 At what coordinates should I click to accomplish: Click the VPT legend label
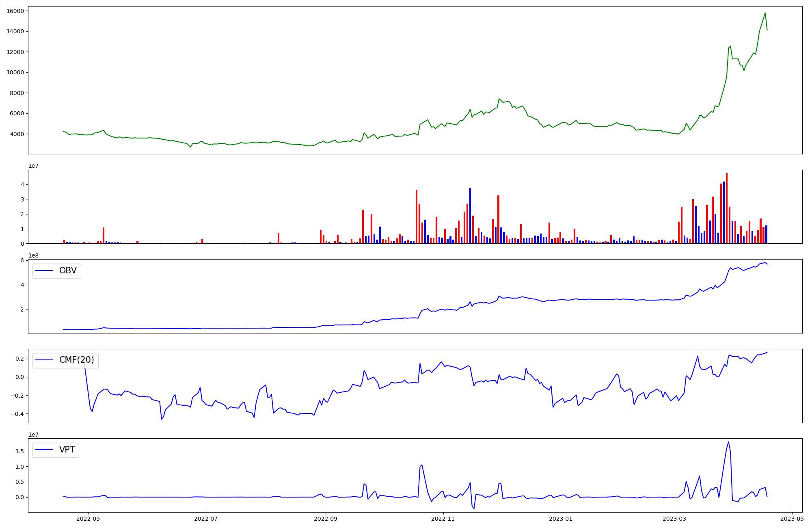pyautogui.click(x=67, y=450)
